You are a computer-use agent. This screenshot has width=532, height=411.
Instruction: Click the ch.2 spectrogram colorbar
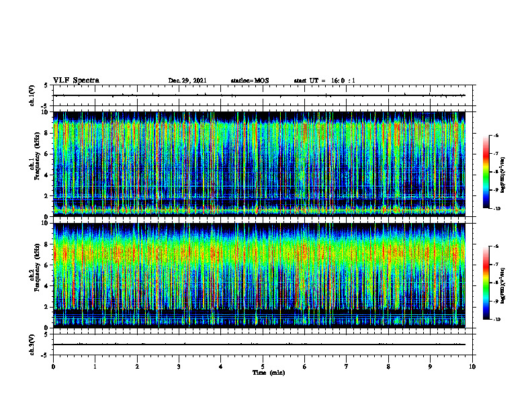pyautogui.click(x=486, y=283)
